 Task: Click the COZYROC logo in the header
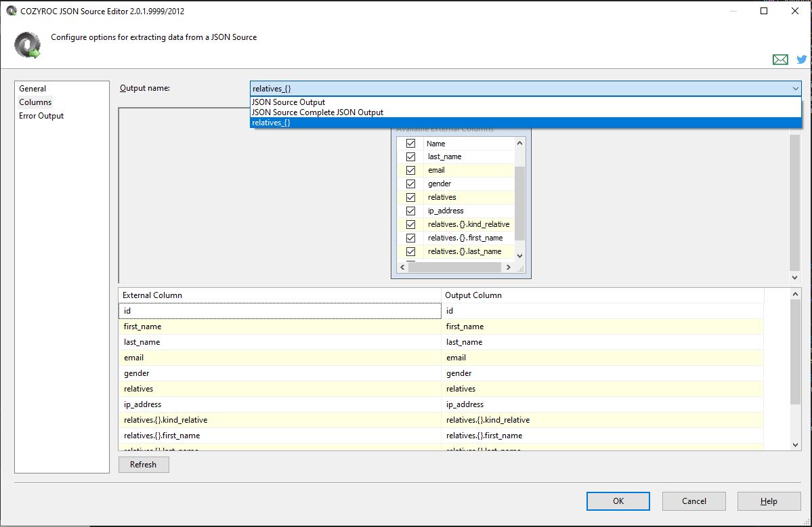click(x=28, y=45)
